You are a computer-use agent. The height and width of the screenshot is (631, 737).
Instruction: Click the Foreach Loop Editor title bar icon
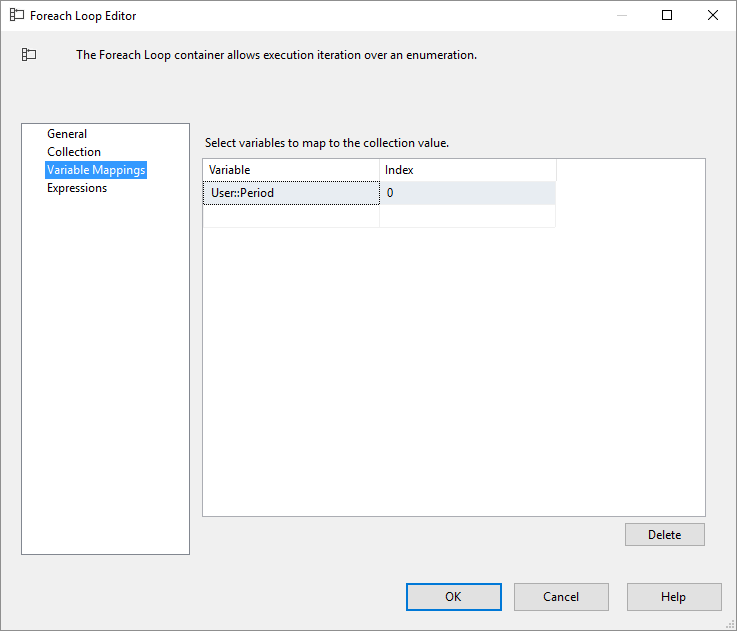(x=17, y=15)
